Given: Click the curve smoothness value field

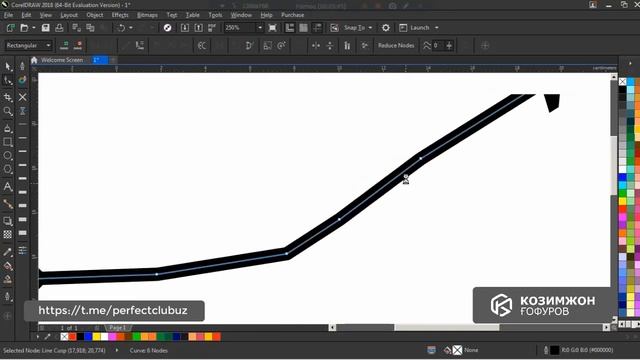Looking at the screenshot, I should [x=439, y=46].
